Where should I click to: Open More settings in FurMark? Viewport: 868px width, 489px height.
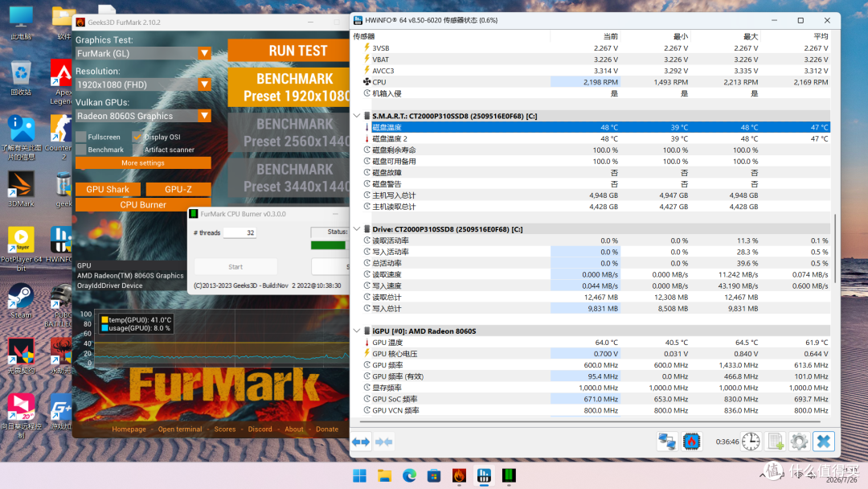[143, 162]
